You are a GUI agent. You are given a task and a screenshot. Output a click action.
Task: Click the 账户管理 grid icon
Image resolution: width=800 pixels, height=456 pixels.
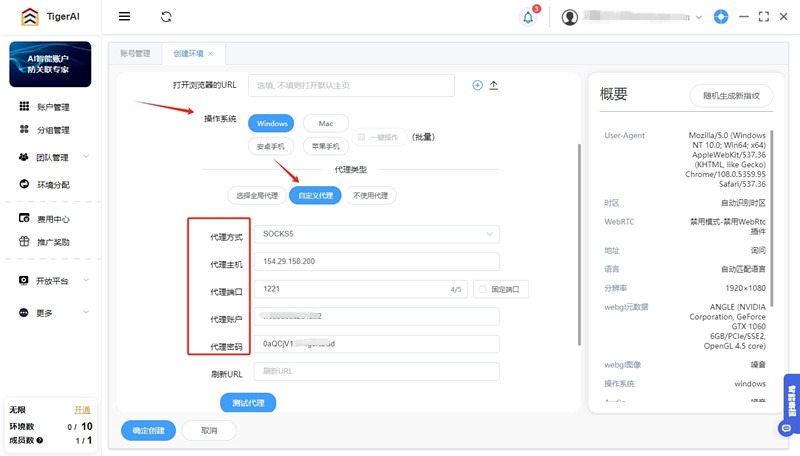tap(24, 106)
